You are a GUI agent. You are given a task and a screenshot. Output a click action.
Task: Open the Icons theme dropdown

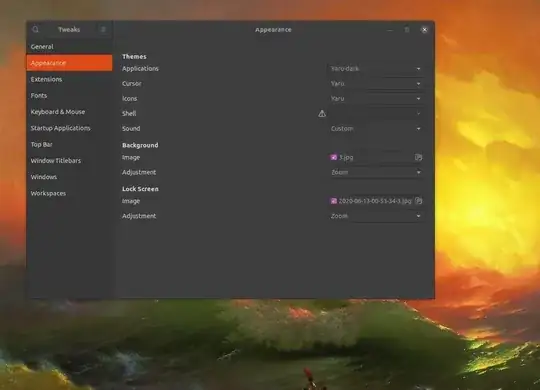pyautogui.click(x=375, y=99)
